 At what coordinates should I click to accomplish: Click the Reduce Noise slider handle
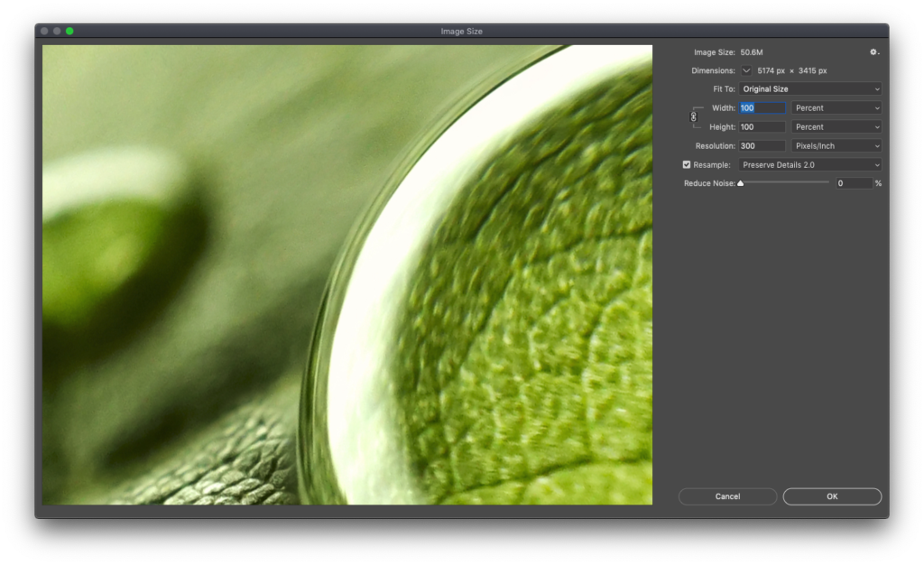[741, 182]
